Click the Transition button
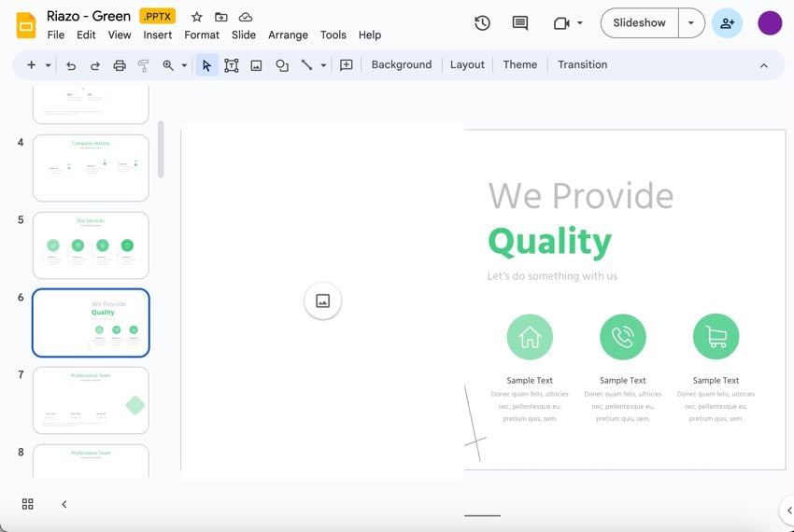Screen dimensions: 794x532 click(x=582, y=64)
